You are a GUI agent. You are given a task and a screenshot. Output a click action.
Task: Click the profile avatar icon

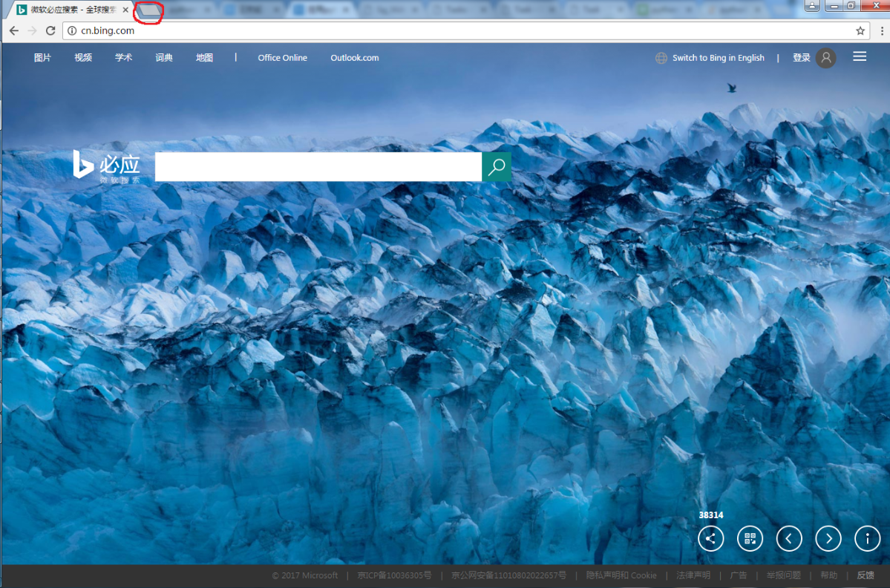point(825,58)
